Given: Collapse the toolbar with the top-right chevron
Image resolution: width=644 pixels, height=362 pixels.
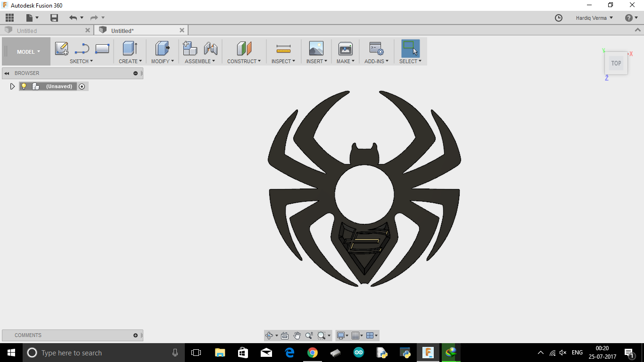Looking at the screenshot, I should tap(638, 30).
